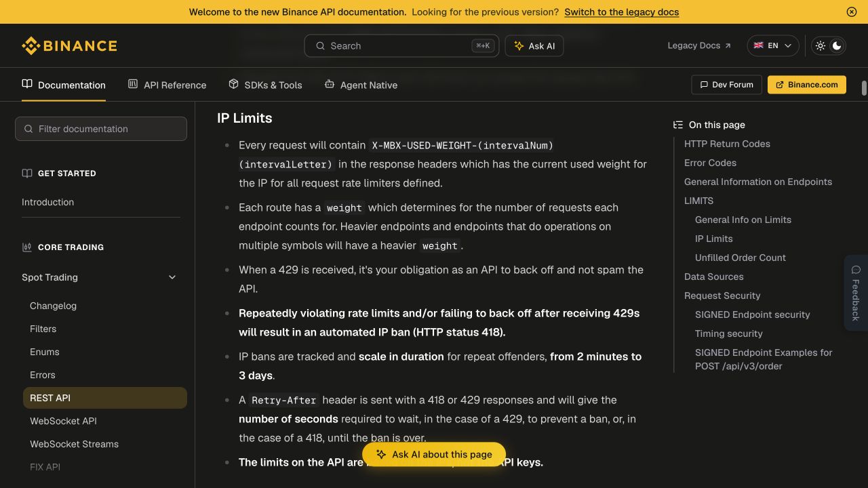The image size is (868, 488).
Task: Click the IP Limits heading
Action: pyautogui.click(x=244, y=118)
